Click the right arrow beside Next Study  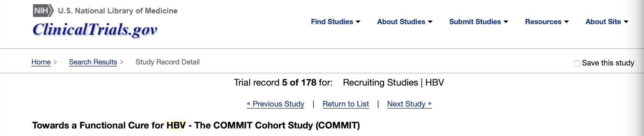[x=430, y=103]
